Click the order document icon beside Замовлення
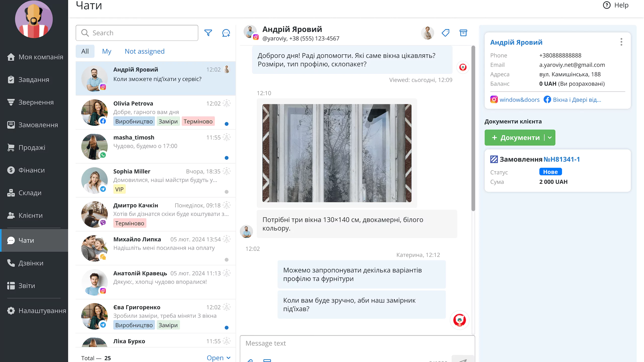The width and height of the screenshot is (644, 362). click(x=494, y=159)
